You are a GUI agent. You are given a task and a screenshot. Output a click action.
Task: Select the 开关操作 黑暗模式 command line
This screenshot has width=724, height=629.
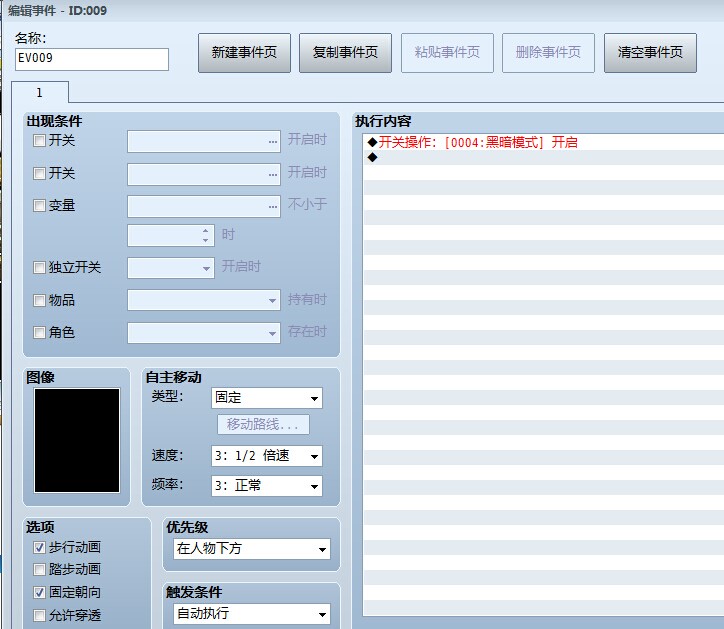click(545, 142)
